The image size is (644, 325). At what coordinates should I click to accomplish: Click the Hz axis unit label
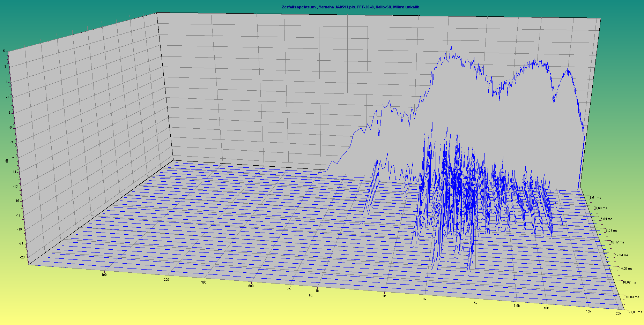tap(311, 295)
